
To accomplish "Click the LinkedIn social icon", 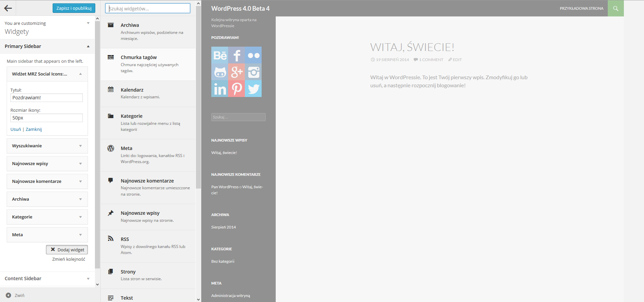I will (220, 89).
